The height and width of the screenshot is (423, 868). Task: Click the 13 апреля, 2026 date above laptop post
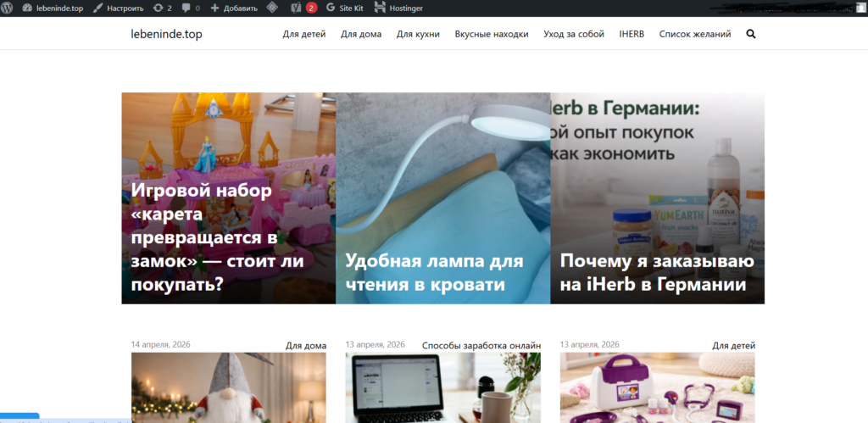375,344
